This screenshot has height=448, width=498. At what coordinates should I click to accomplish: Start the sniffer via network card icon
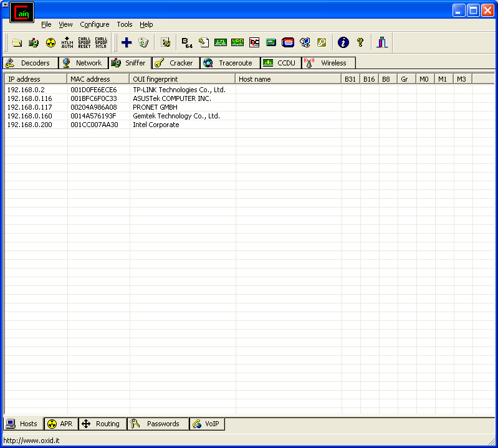(x=34, y=42)
